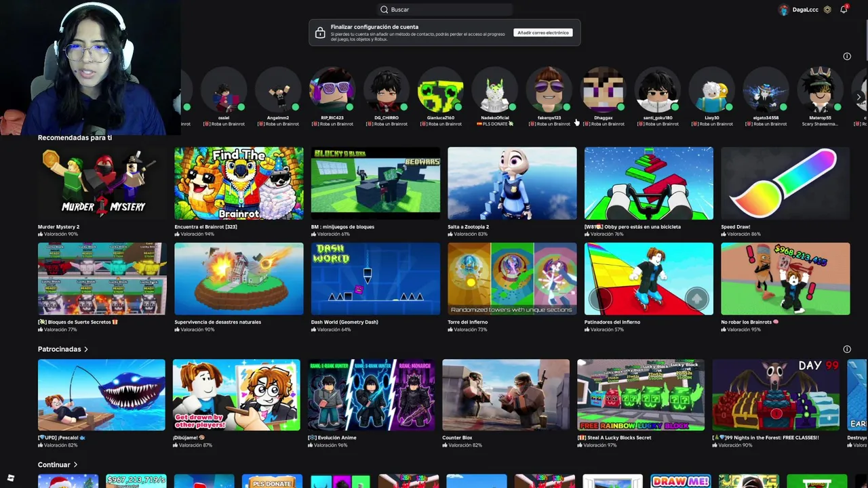Image resolution: width=868 pixels, height=488 pixels.
Task: Open Patinadores del Infierno thumbnail
Action: [649, 279]
